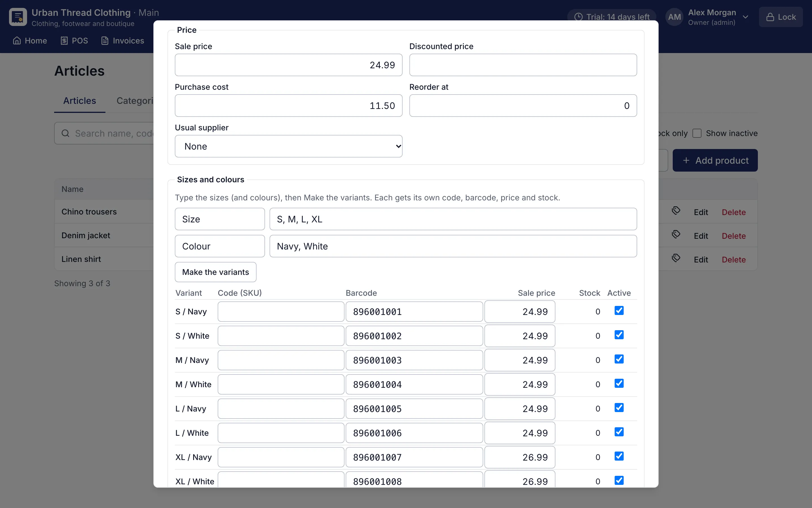
Task: Toggle the Show inactive checkbox
Action: [x=697, y=133]
